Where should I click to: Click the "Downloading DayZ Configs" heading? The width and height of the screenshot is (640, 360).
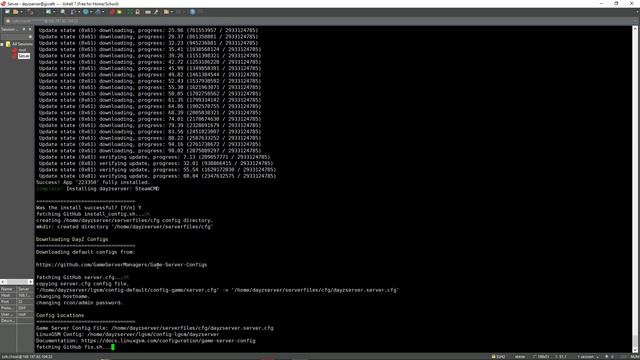[x=72, y=240]
